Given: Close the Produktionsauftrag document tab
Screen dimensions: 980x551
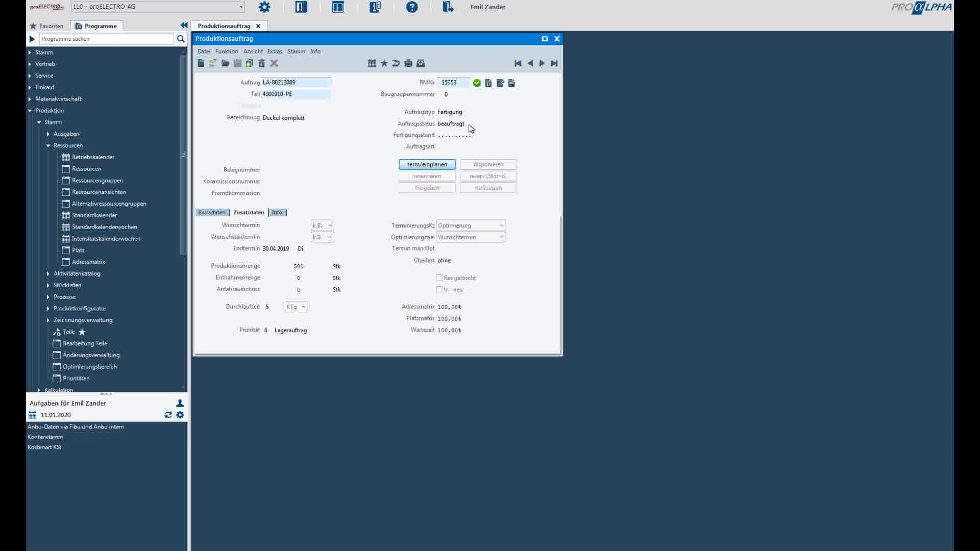Looking at the screenshot, I should (x=258, y=26).
